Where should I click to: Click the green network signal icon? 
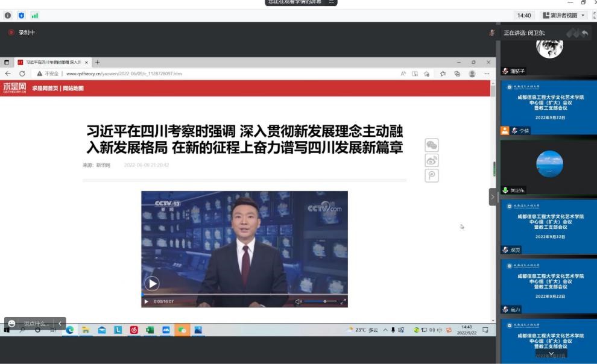pos(34,16)
